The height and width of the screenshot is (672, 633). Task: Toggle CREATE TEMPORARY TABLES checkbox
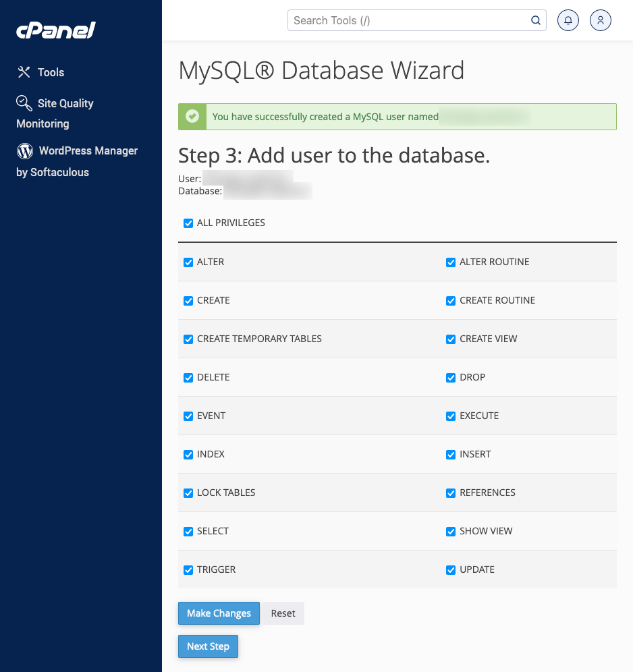(188, 339)
